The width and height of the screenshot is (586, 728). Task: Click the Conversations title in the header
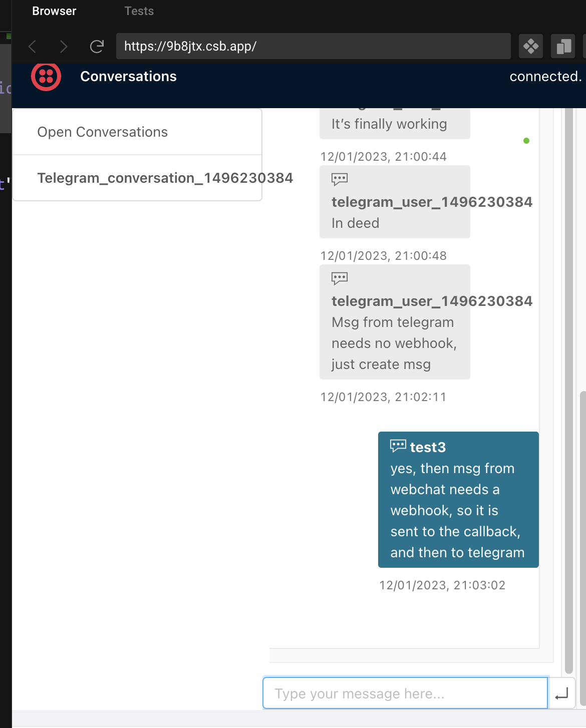128,77
